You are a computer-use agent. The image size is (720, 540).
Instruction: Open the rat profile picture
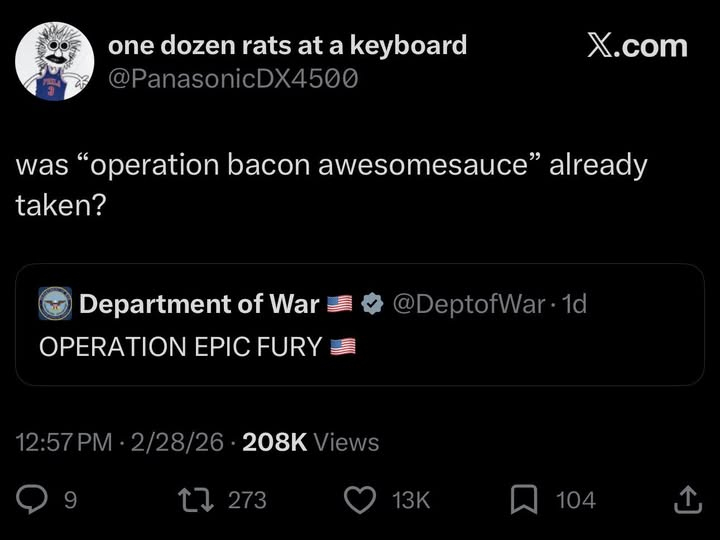tap(54, 60)
